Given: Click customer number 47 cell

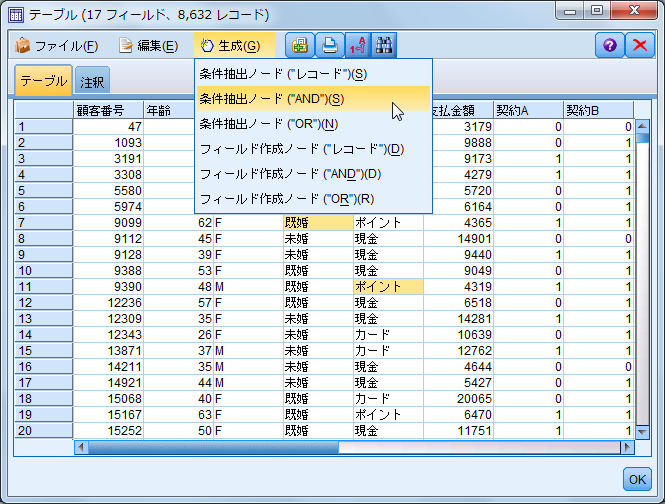Looking at the screenshot, I should (109, 127).
